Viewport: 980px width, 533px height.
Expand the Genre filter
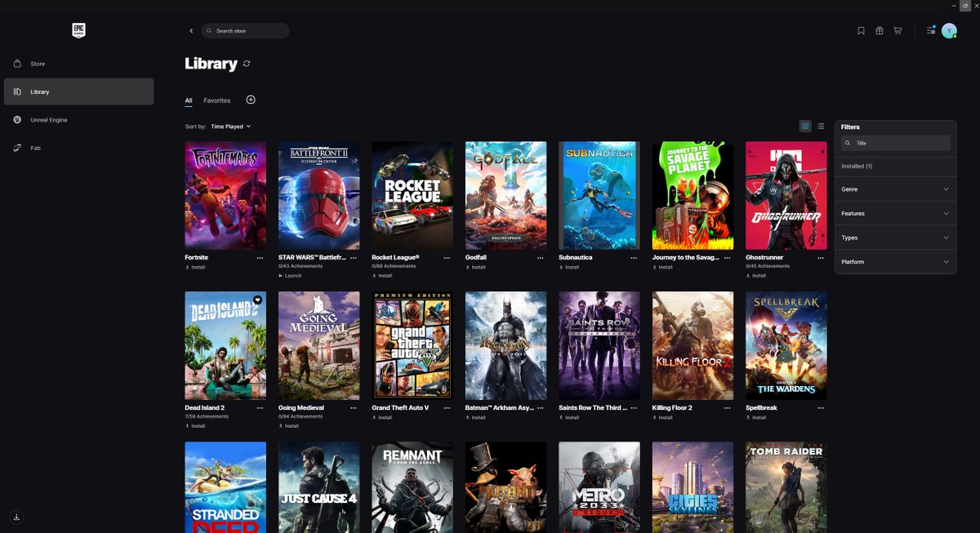coord(896,189)
